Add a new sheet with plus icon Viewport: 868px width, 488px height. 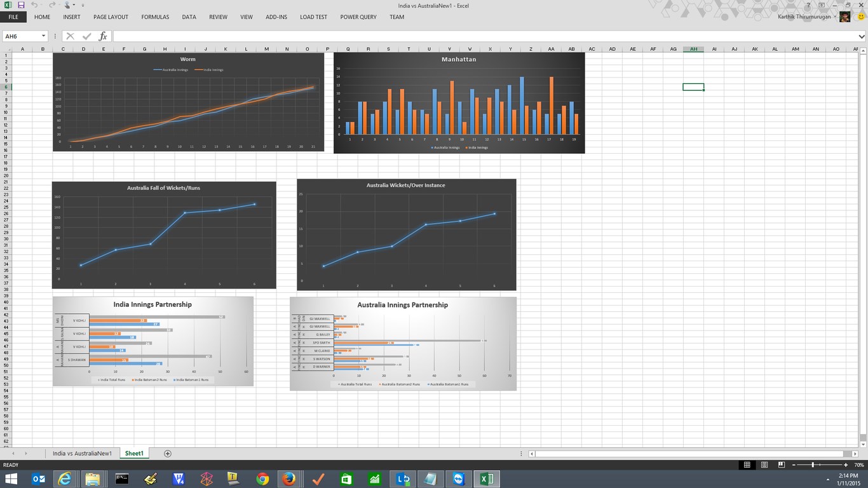pyautogui.click(x=168, y=453)
